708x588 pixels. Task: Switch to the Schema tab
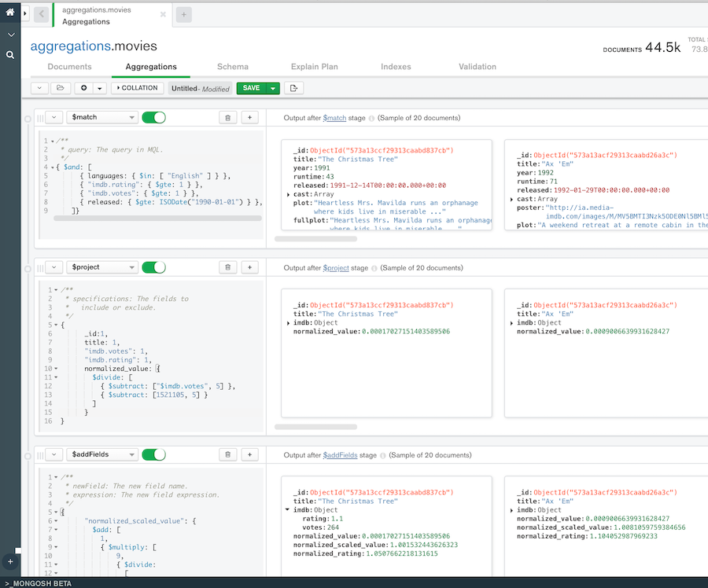tap(233, 67)
